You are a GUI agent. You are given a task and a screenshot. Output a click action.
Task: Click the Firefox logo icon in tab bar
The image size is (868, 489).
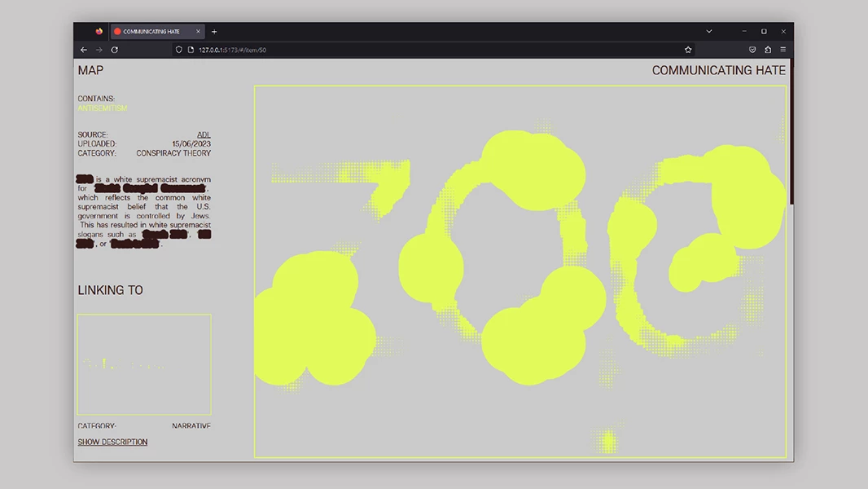point(99,32)
